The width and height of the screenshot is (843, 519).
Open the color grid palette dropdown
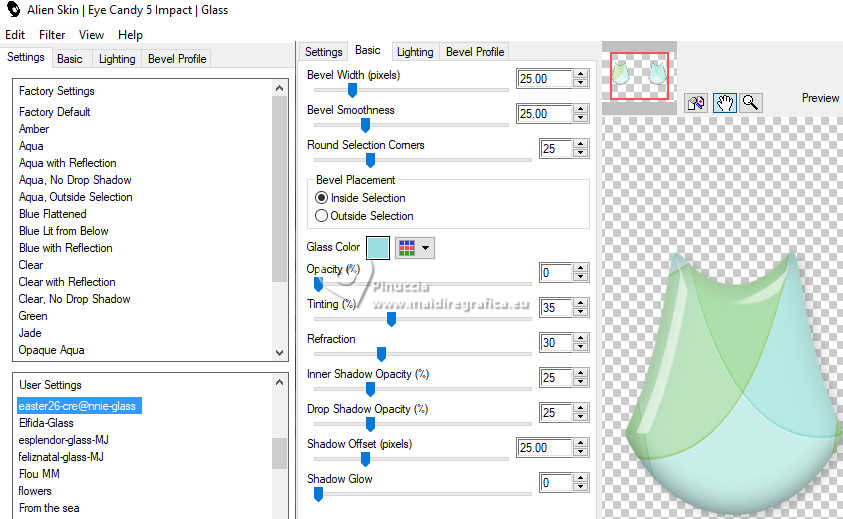(415, 248)
